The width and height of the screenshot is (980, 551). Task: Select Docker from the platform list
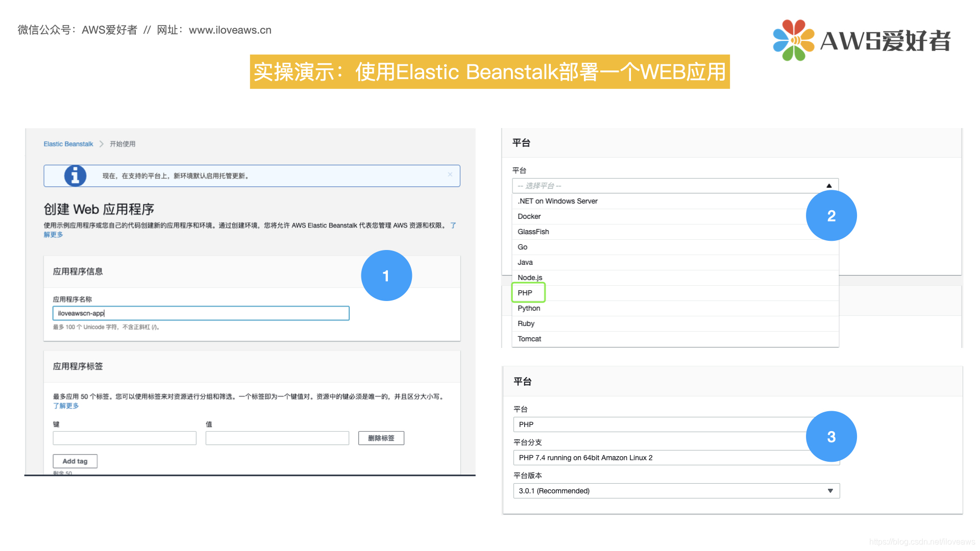(x=529, y=216)
